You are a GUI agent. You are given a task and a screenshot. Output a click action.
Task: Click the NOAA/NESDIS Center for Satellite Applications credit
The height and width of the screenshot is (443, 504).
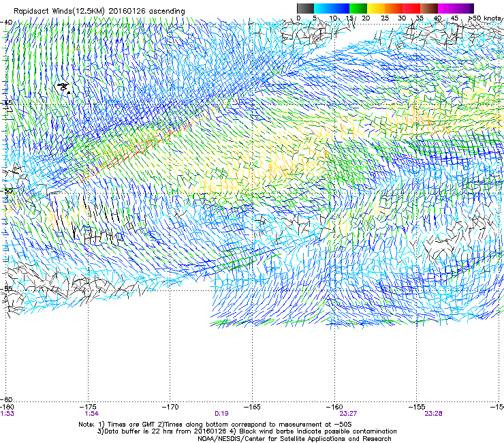294,439
